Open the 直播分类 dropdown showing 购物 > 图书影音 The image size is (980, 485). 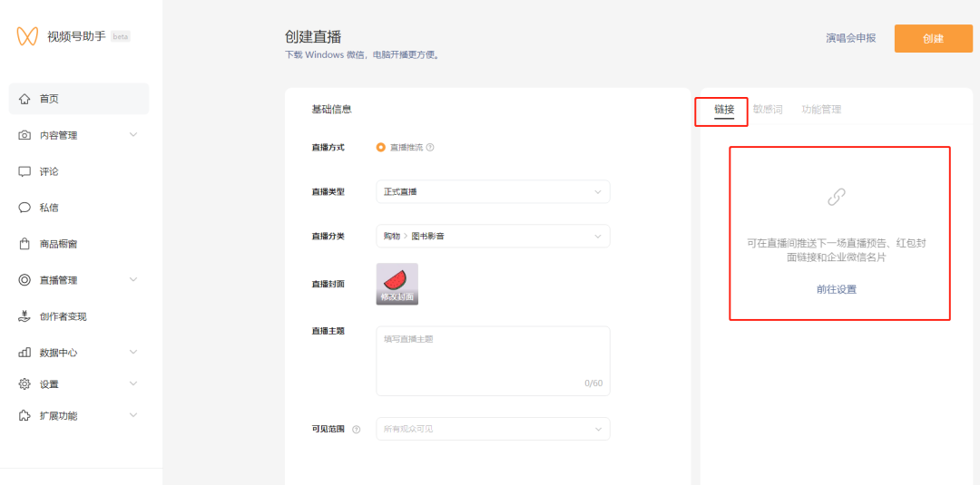coord(493,236)
